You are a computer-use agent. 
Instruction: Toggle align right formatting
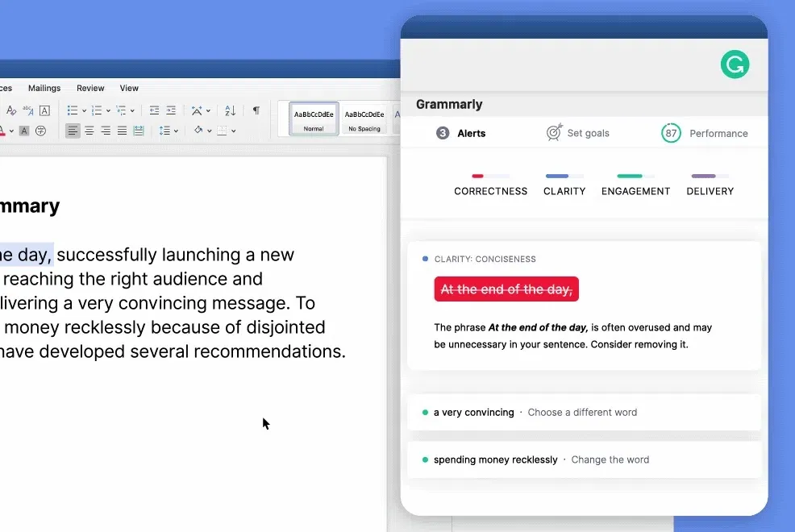coord(106,131)
